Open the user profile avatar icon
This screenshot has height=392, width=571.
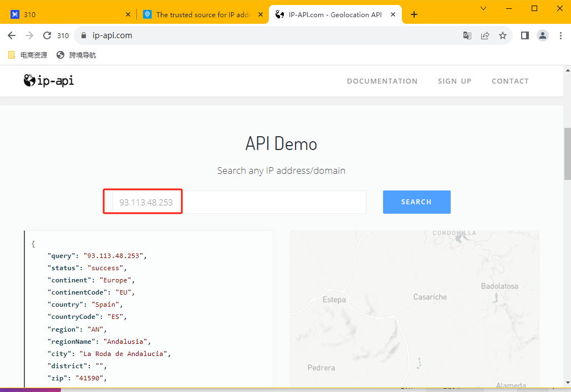coord(543,35)
